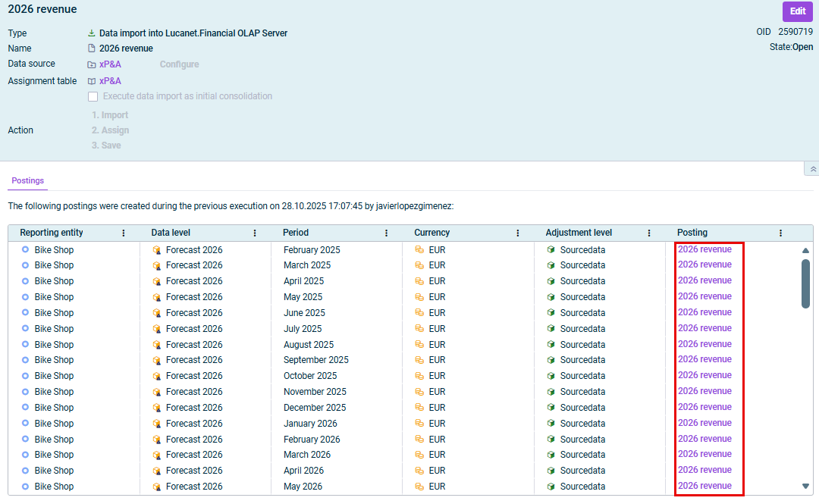Viewport: 819px width, 504px height.
Task: Open Period column options menu
Action: point(387,233)
